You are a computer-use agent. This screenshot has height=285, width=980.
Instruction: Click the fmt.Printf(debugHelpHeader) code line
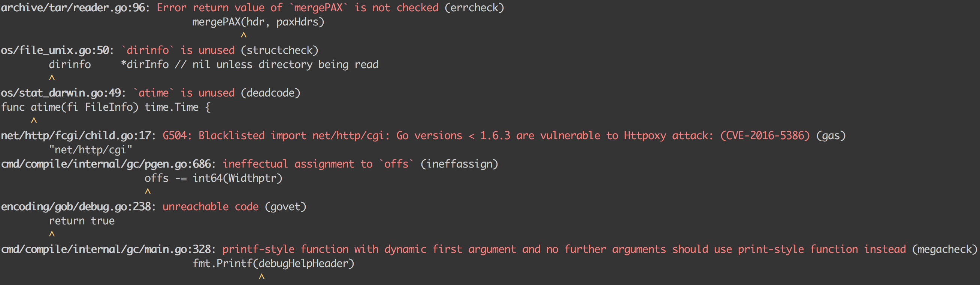pyautogui.click(x=273, y=263)
